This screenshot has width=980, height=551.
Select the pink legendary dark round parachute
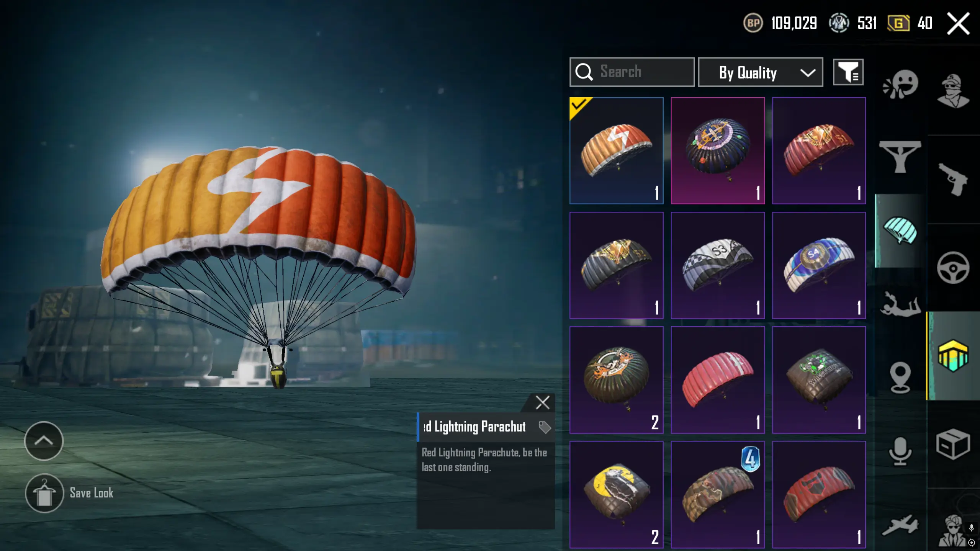[718, 150]
